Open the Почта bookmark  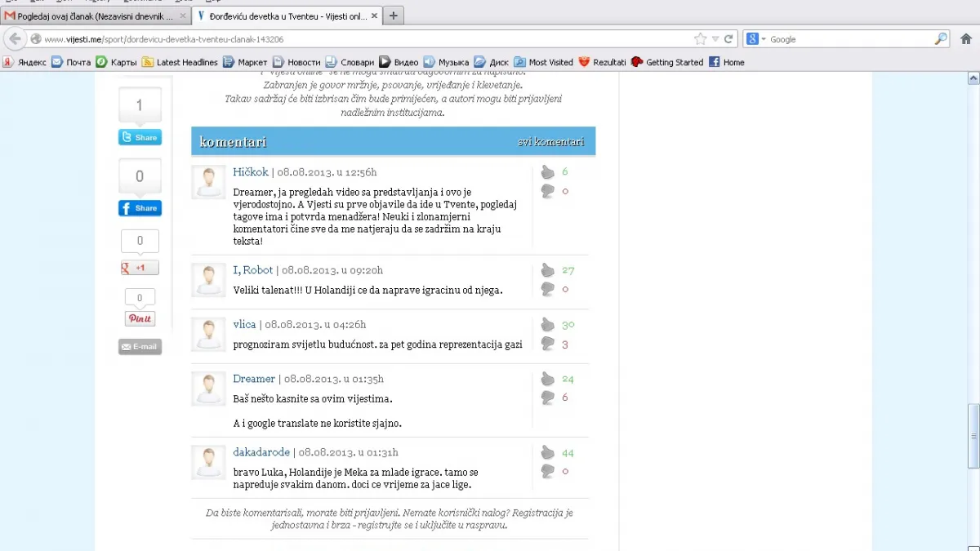71,62
